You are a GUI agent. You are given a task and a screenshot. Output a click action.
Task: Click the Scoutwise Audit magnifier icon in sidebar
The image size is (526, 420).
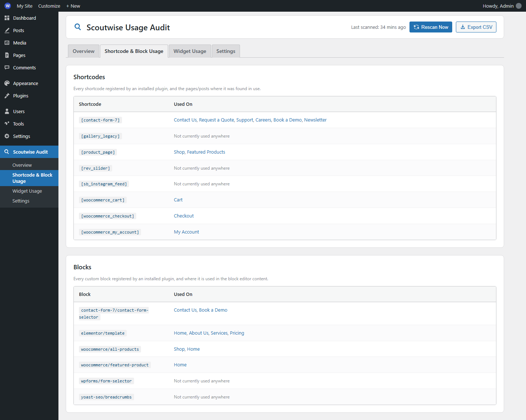pyautogui.click(x=7, y=152)
